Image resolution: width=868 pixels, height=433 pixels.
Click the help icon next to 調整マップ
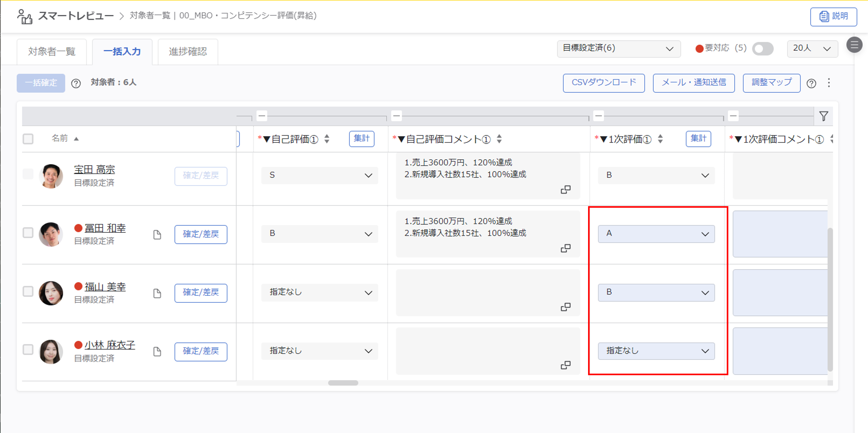(x=811, y=83)
